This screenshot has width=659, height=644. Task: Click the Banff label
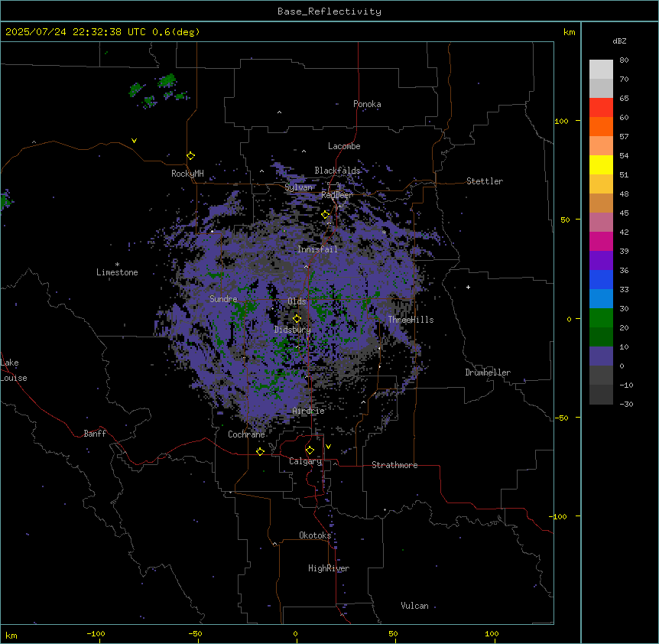(95, 434)
